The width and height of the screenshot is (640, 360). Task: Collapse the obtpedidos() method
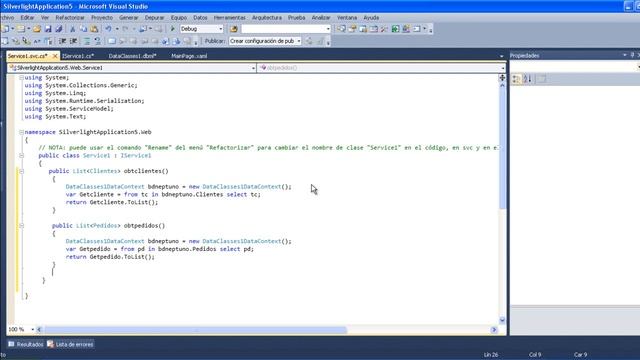pos(21,226)
